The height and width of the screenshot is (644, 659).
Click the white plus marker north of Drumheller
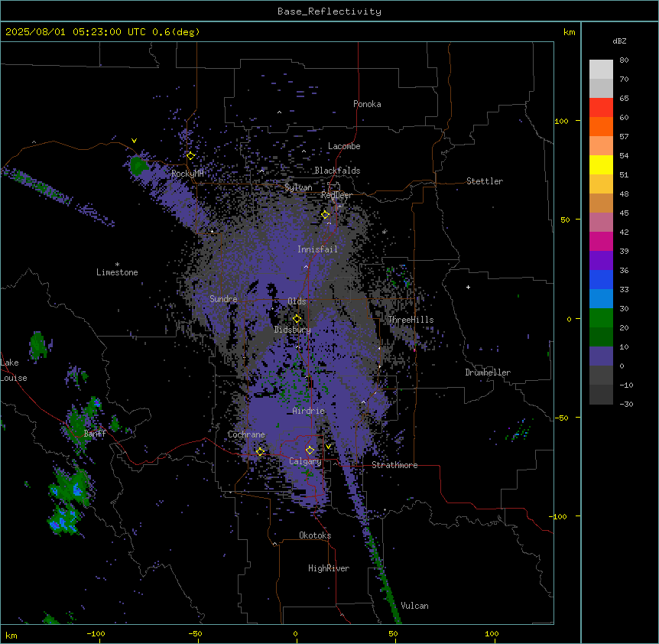468,287
